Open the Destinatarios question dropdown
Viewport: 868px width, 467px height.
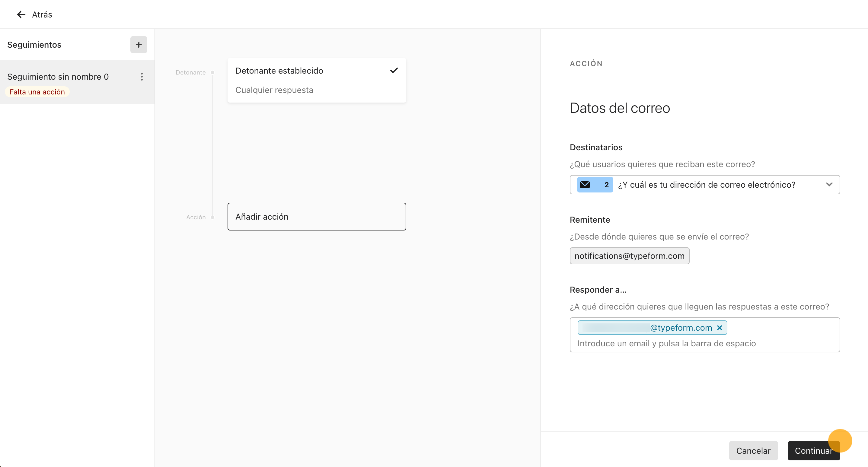705,185
